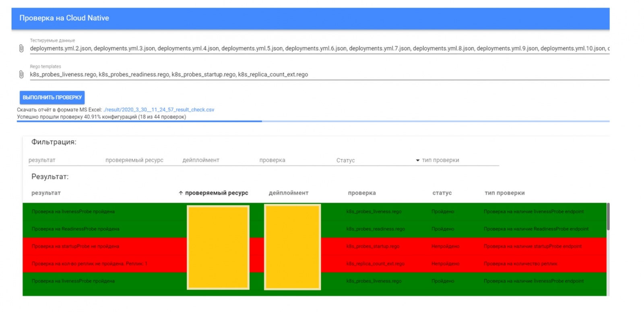This screenshot has height=312, width=644.
Task: Focus the тип проверки filter field
Action: (x=460, y=160)
